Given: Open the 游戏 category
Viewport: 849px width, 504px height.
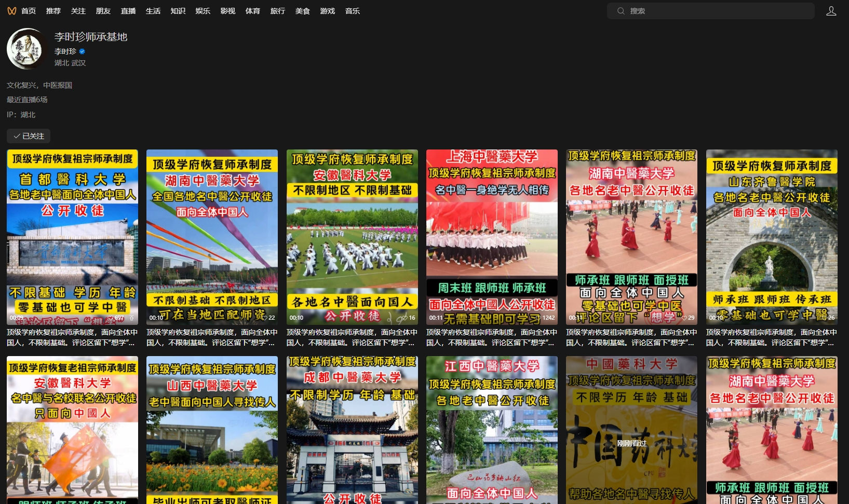Looking at the screenshot, I should tap(327, 11).
